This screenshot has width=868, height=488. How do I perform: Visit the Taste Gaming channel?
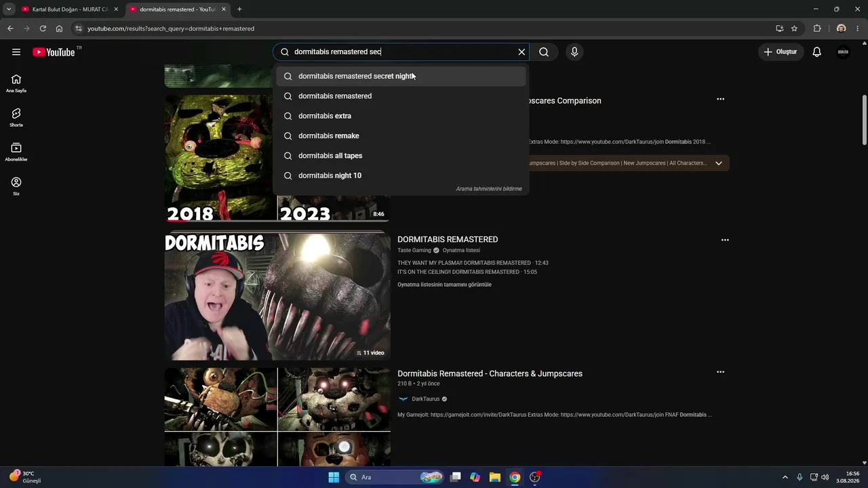click(414, 250)
